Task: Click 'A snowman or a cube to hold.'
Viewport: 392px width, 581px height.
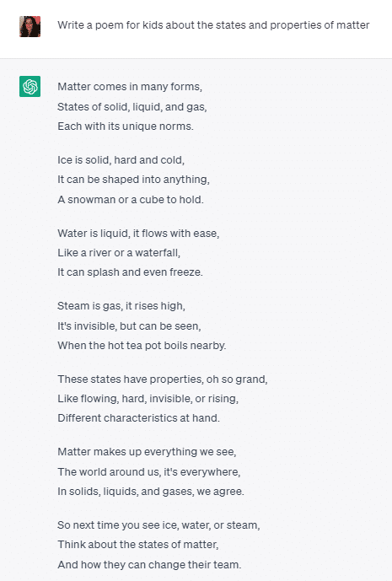Action: point(131,199)
